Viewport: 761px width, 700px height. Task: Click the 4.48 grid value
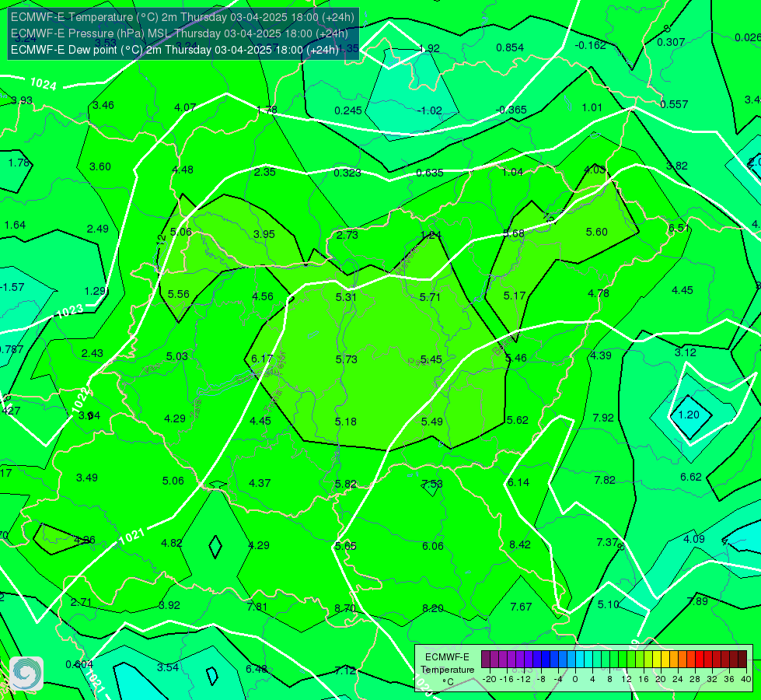coord(183,170)
